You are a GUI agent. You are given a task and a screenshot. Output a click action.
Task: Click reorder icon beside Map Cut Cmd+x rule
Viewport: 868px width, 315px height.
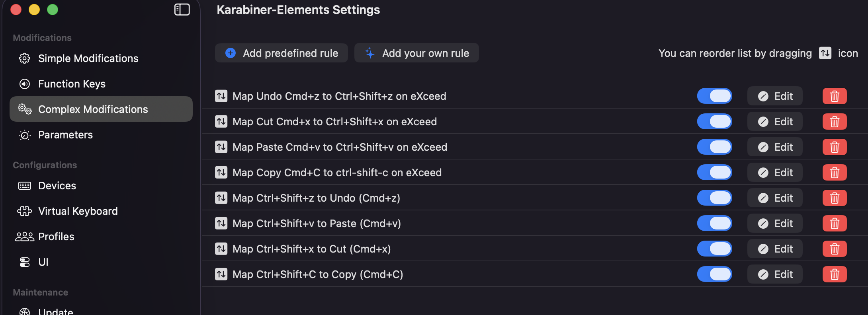click(x=221, y=122)
